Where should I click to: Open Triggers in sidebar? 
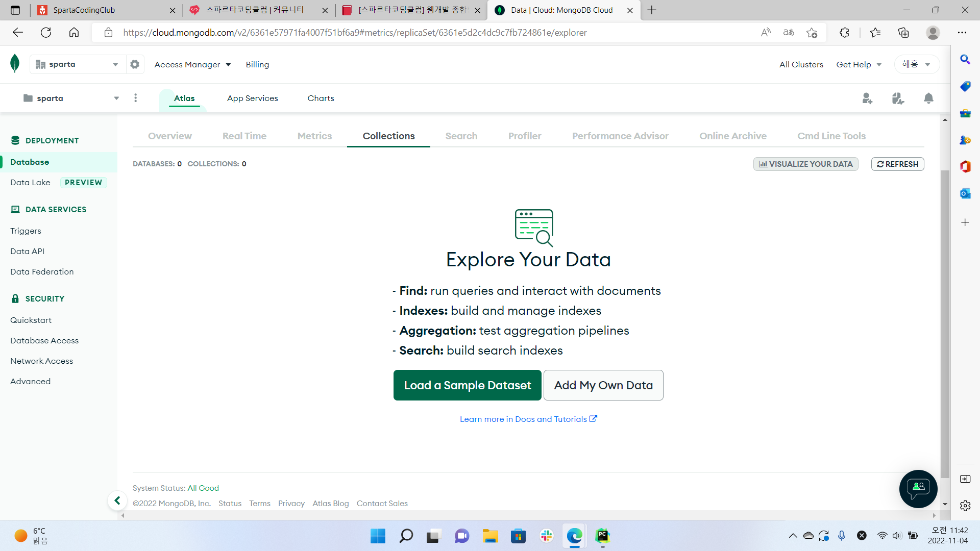tap(26, 231)
